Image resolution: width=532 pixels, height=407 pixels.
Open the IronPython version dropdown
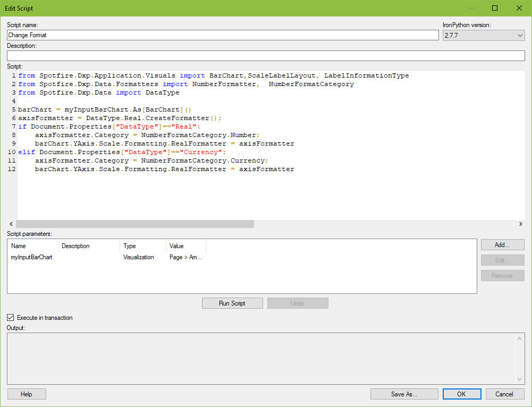pyautogui.click(x=519, y=35)
